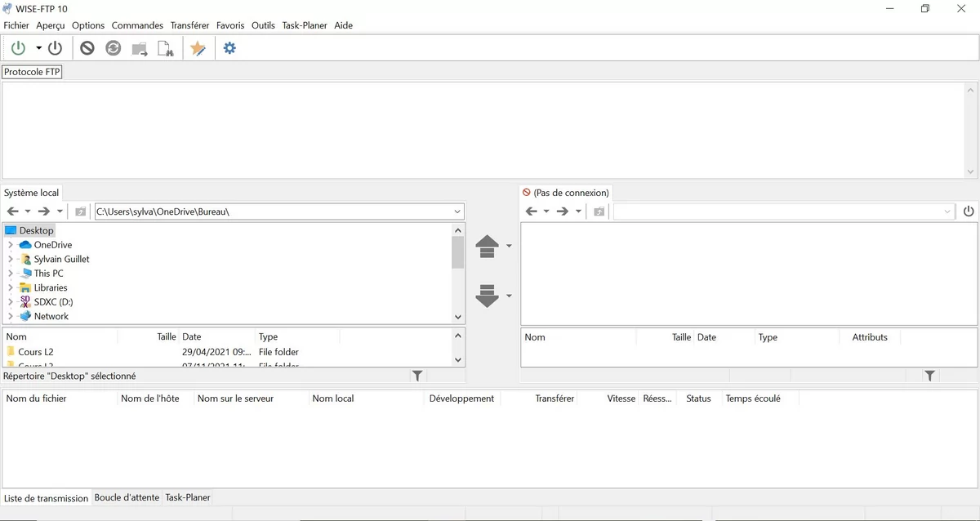
Task: Click the refresh toolbar icon
Action: tap(114, 48)
